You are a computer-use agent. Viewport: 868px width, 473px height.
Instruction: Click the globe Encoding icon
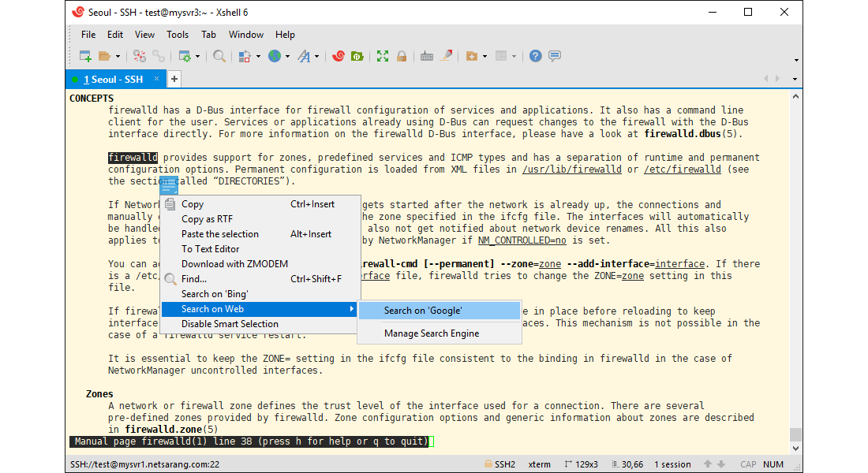pos(275,56)
